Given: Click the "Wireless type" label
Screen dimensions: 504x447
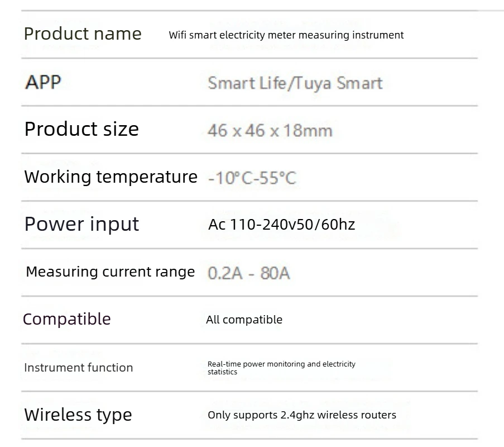Looking at the screenshot, I should tap(78, 415).
